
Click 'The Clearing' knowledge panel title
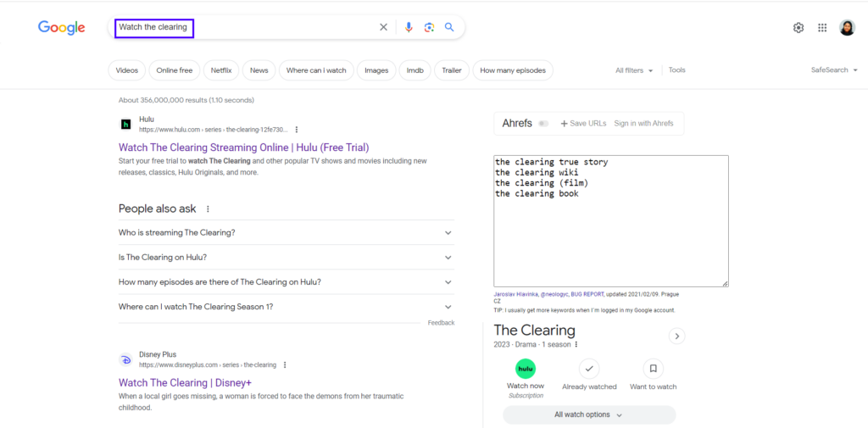coord(534,331)
